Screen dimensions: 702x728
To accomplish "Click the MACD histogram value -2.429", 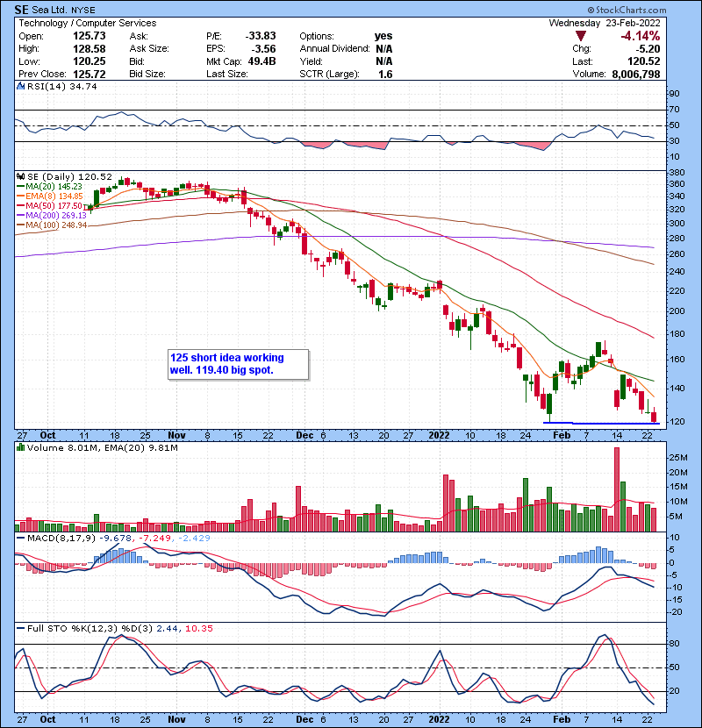I will pos(194,539).
